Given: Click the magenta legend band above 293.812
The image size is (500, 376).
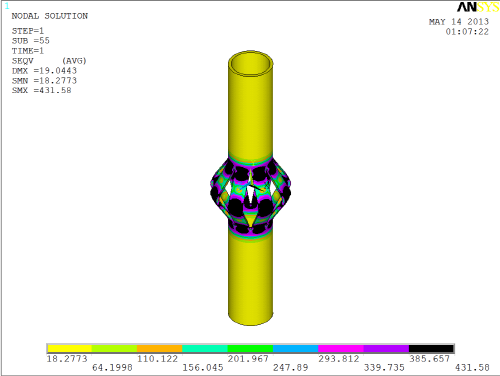Looking at the screenshot, I should [341, 349].
